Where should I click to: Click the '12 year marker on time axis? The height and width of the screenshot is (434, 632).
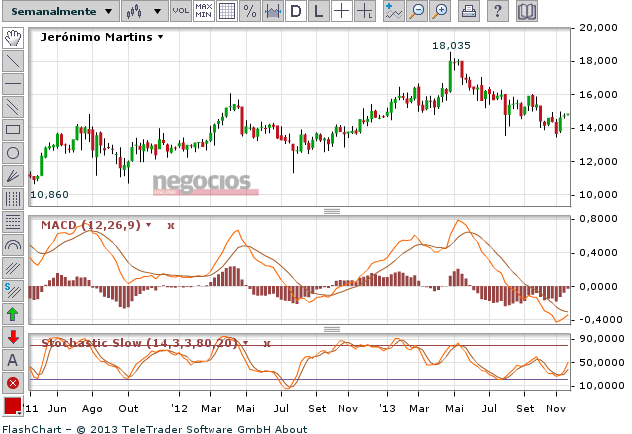(x=179, y=409)
